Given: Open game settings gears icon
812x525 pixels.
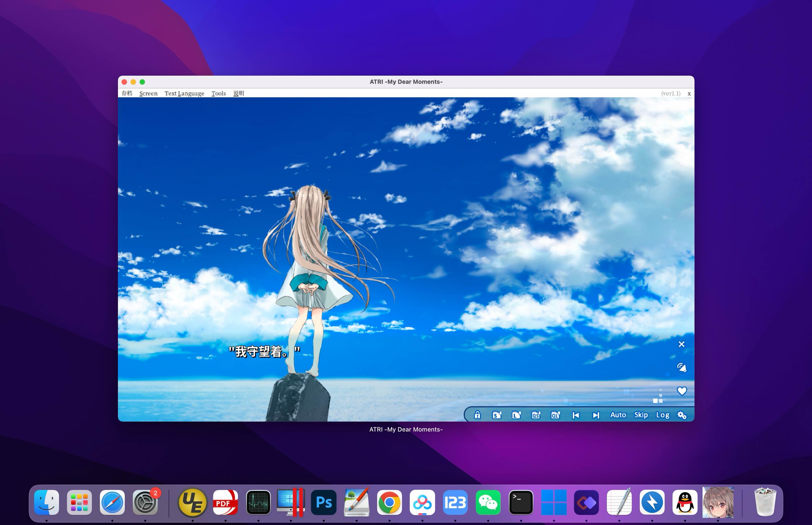Looking at the screenshot, I should [x=682, y=415].
